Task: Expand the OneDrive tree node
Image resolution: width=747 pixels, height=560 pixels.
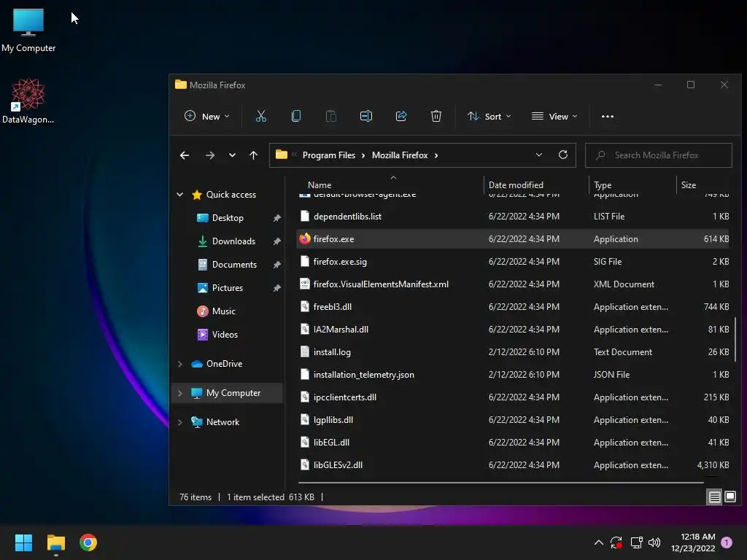Action: (x=180, y=364)
